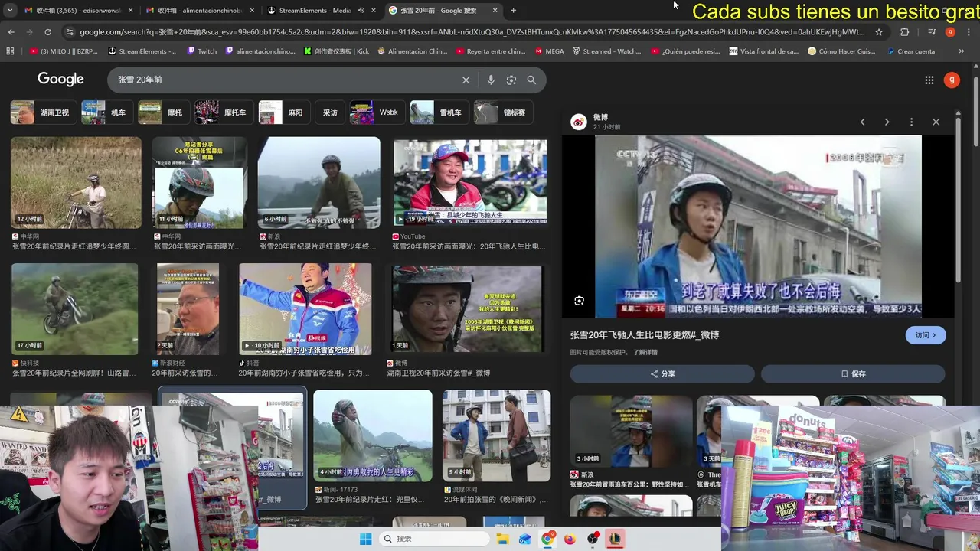980x551 pixels.
Task: Show previous image in the preview panel
Action: point(862,122)
